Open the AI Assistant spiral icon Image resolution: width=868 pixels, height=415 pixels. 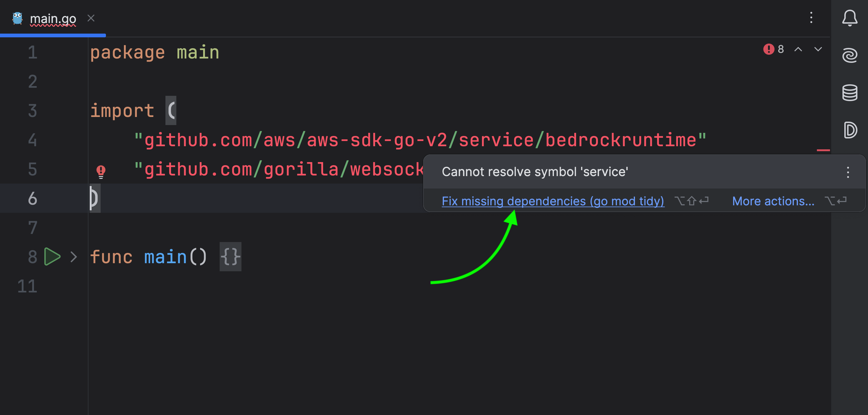click(850, 55)
